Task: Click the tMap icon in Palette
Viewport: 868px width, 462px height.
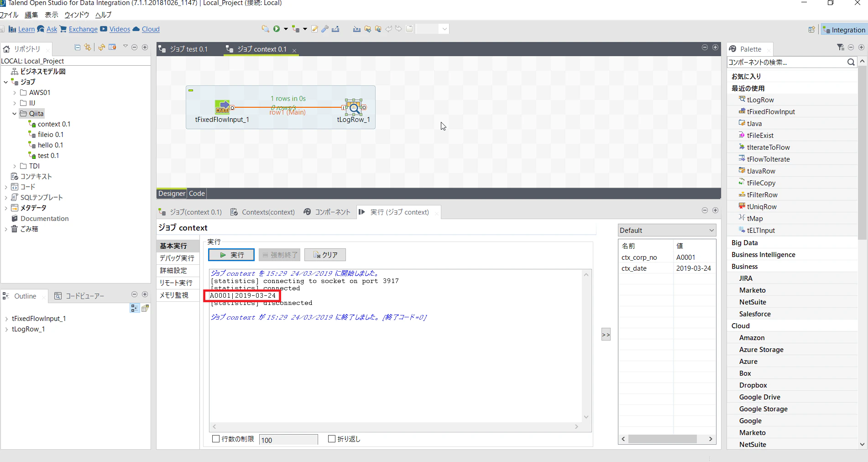Action: pos(742,218)
